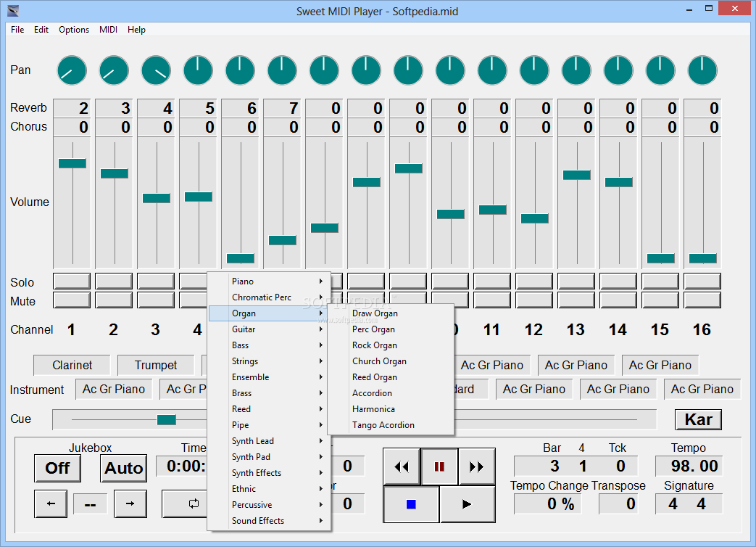Choose Accordion in the Organ submenu

point(391,393)
